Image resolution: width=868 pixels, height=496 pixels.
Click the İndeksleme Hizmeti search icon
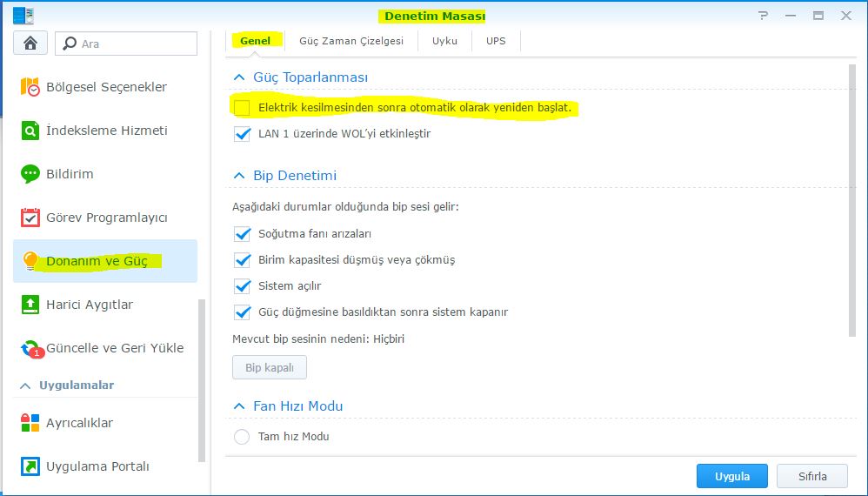coord(30,131)
